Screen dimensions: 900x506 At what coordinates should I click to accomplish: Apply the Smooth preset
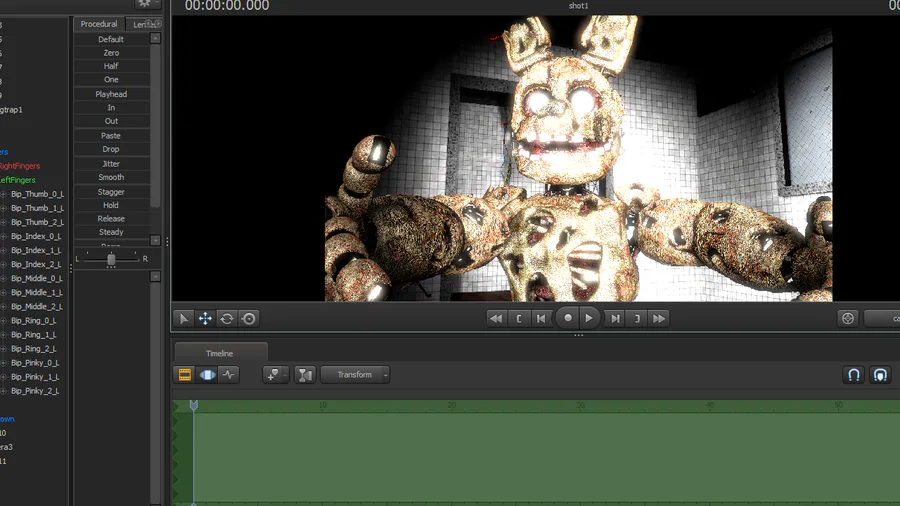pyautogui.click(x=111, y=177)
